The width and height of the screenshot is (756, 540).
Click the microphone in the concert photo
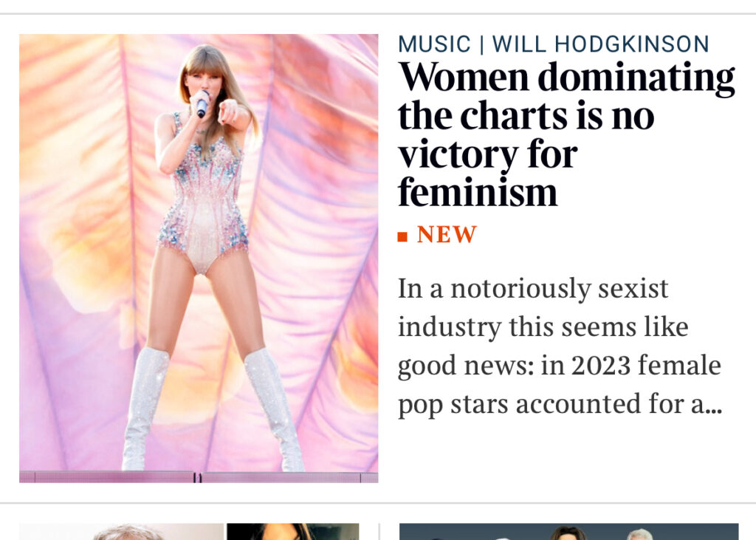point(202,105)
